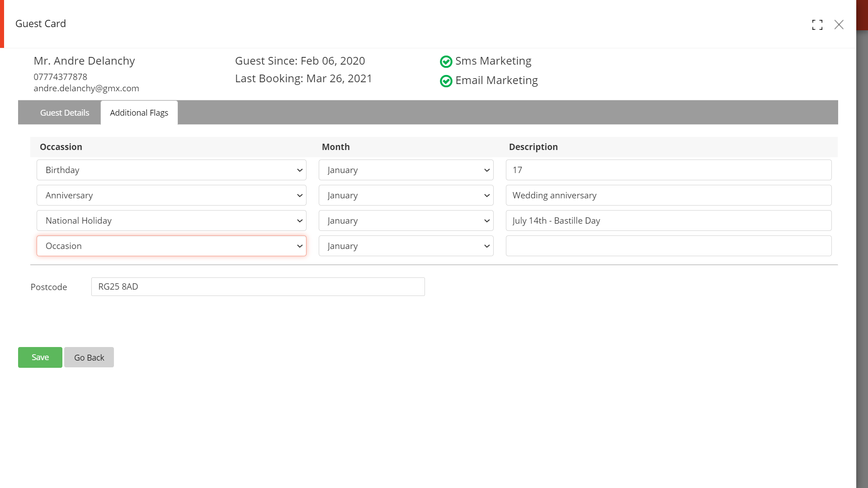Toggle the Sms Marketing check icon
This screenshot has height=488, width=868.
pos(446,61)
